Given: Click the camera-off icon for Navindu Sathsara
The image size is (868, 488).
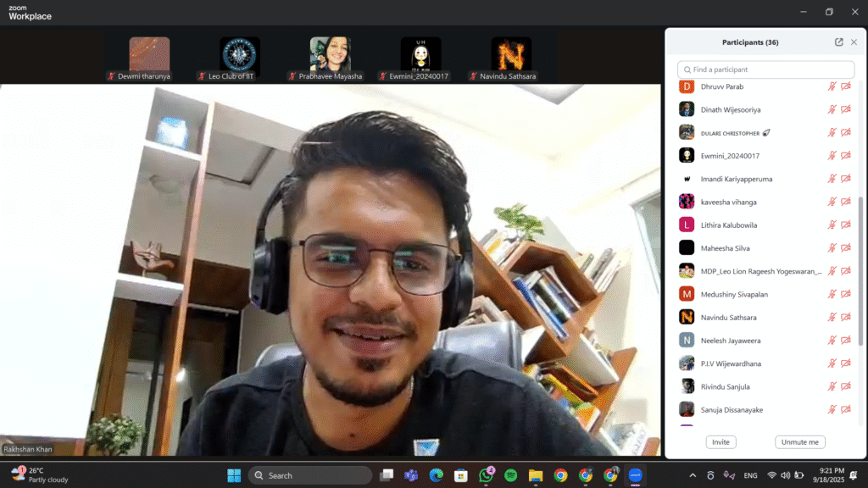Looking at the screenshot, I should pos(845,318).
